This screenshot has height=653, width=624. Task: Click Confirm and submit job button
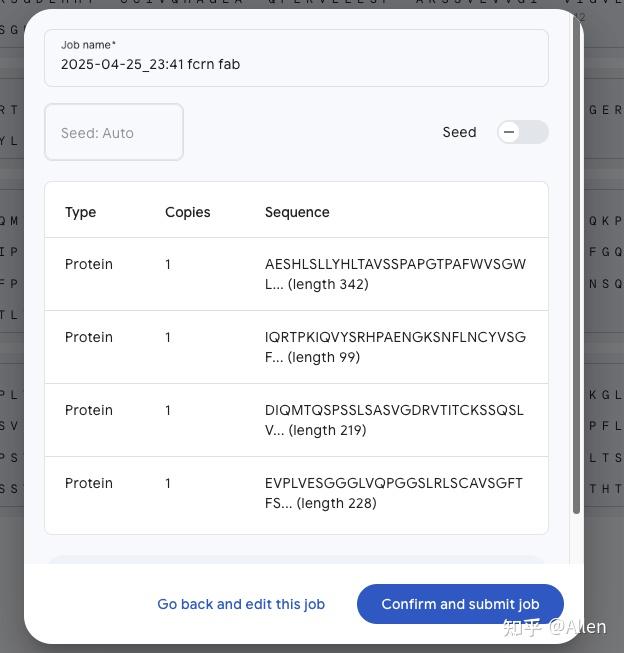[x=460, y=604]
